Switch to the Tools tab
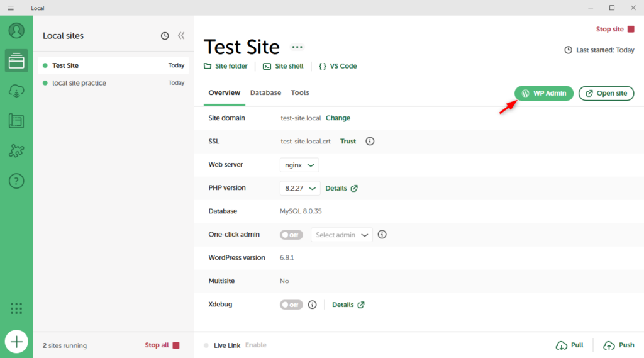The image size is (644, 358). 300,93
